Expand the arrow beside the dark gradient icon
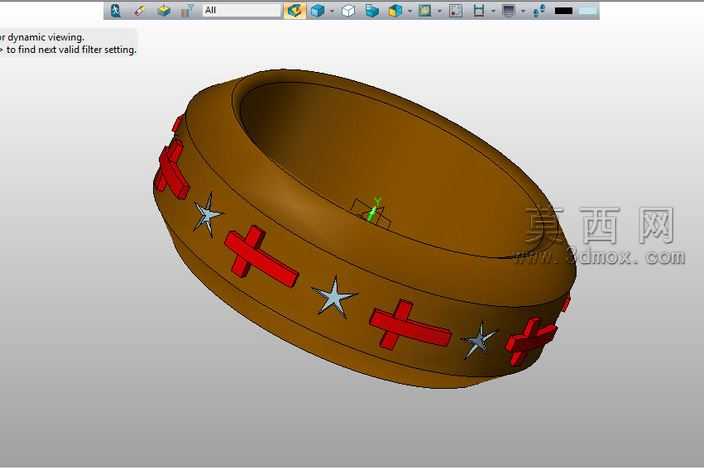The width and height of the screenshot is (704, 469). [x=523, y=11]
